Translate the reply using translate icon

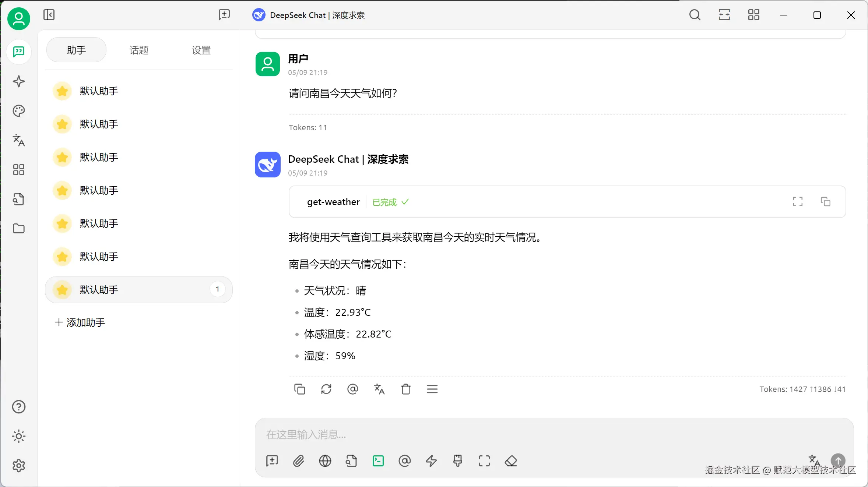click(x=379, y=389)
